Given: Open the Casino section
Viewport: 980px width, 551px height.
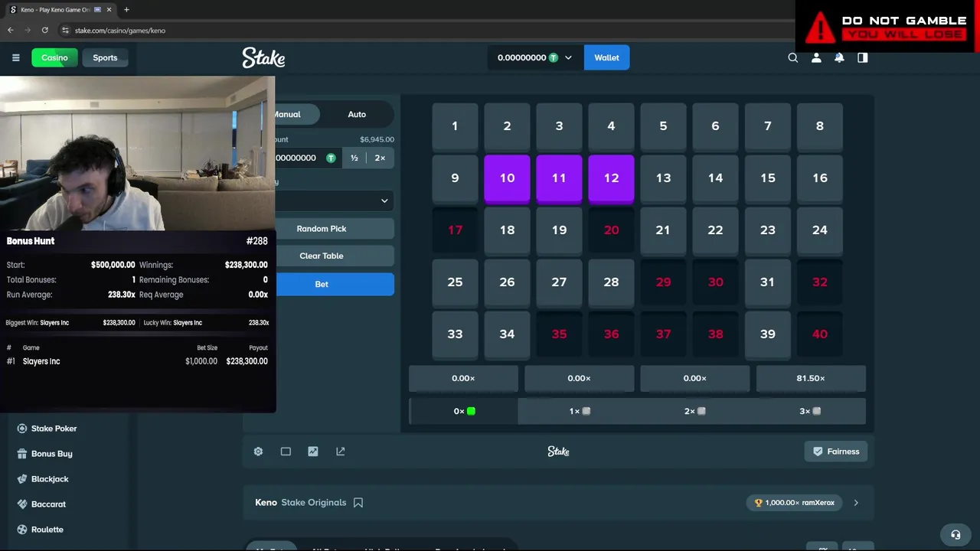Looking at the screenshot, I should tap(54, 57).
